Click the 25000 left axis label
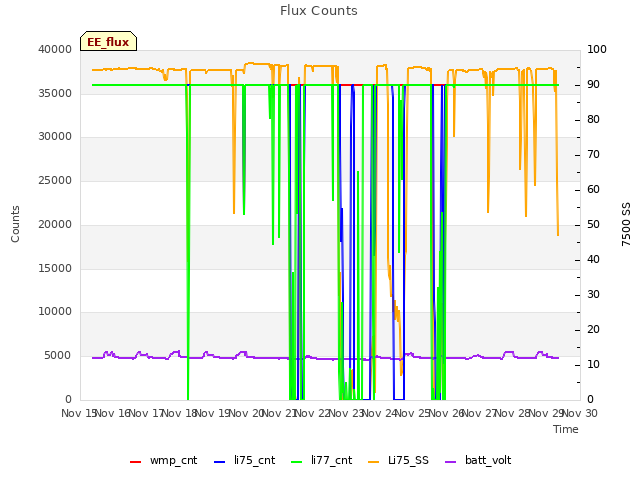The height and width of the screenshot is (480, 640). tap(55, 180)
